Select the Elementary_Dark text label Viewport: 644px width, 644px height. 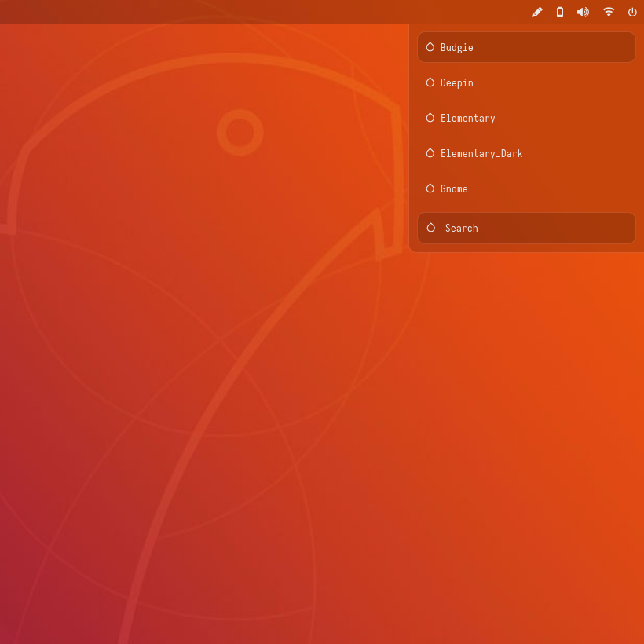click(481, 153)
